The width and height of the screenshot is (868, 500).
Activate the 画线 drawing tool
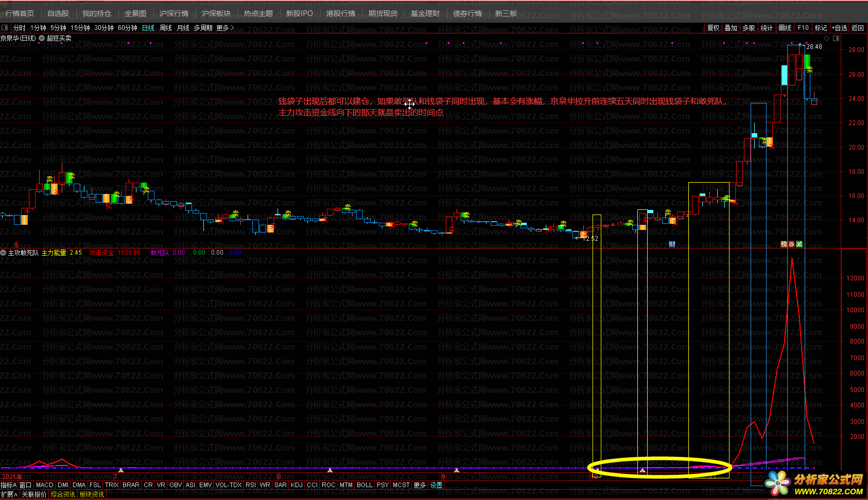(x=785, y=28)
